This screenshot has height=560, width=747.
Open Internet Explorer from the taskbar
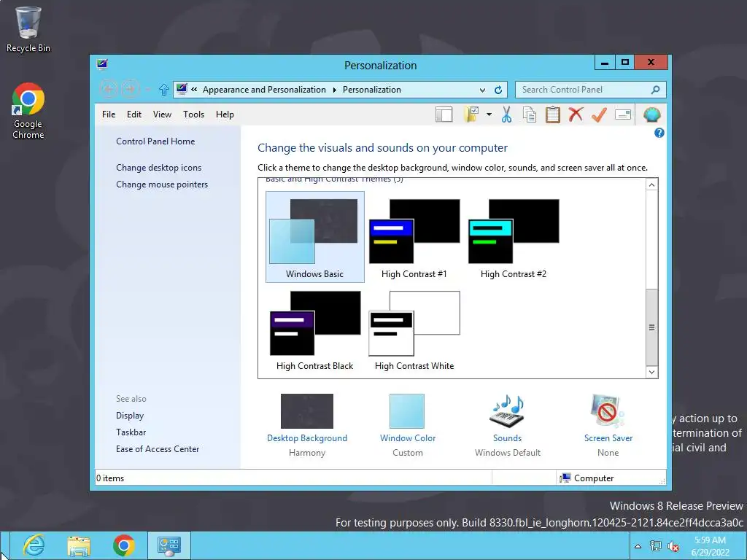click(x=34, y=545)
